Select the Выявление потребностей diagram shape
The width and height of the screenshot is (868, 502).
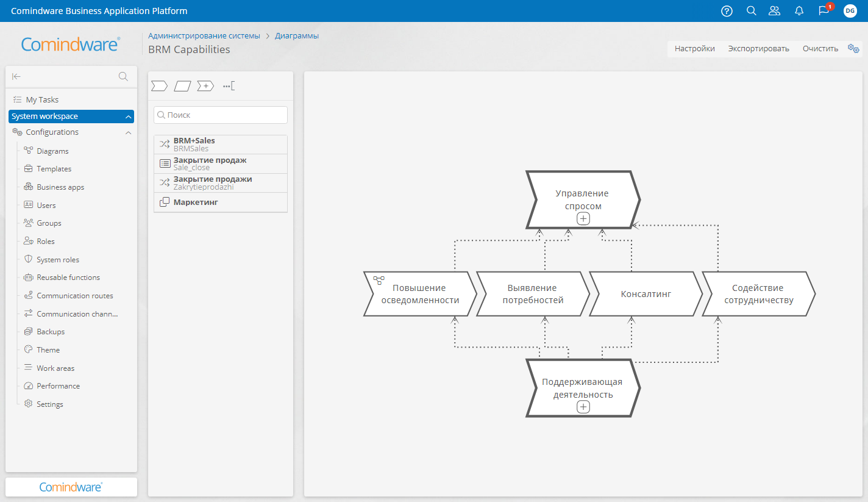(533, 294)
